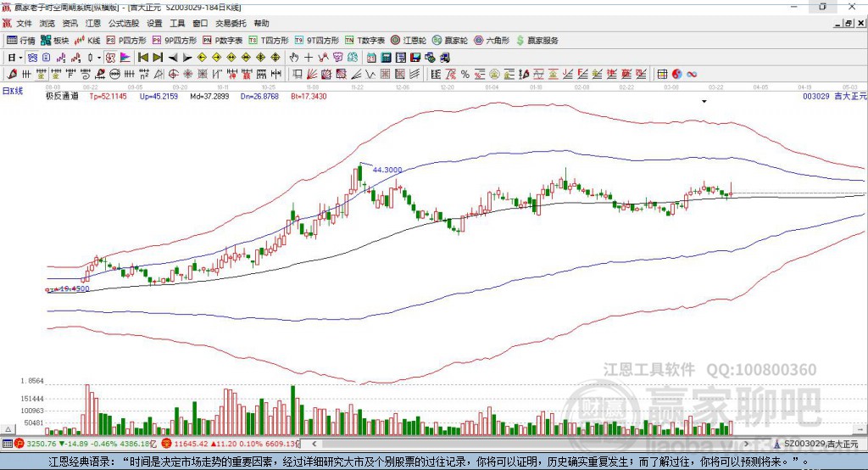Screen dimensions: 868x470
Task: Toggle the pressed 金 line tool button
Action: tap(41, 75)
